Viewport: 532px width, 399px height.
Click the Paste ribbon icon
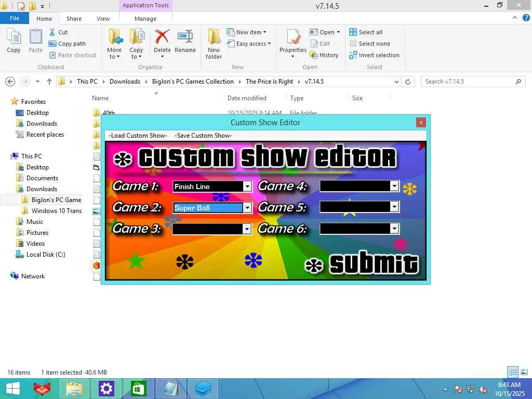[x=35, y=41]
